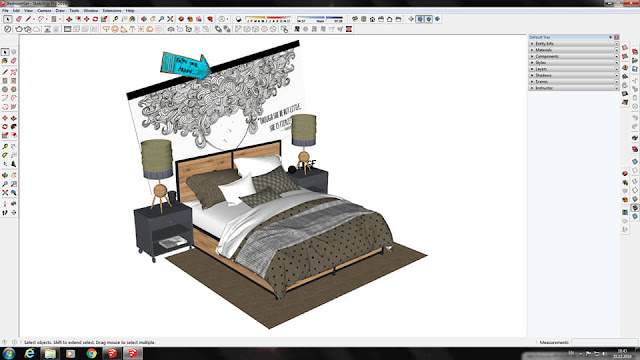Viewport: 640px width, 360px height.
Task: Toggle Display Section Cuts
Action: (429, 19)
